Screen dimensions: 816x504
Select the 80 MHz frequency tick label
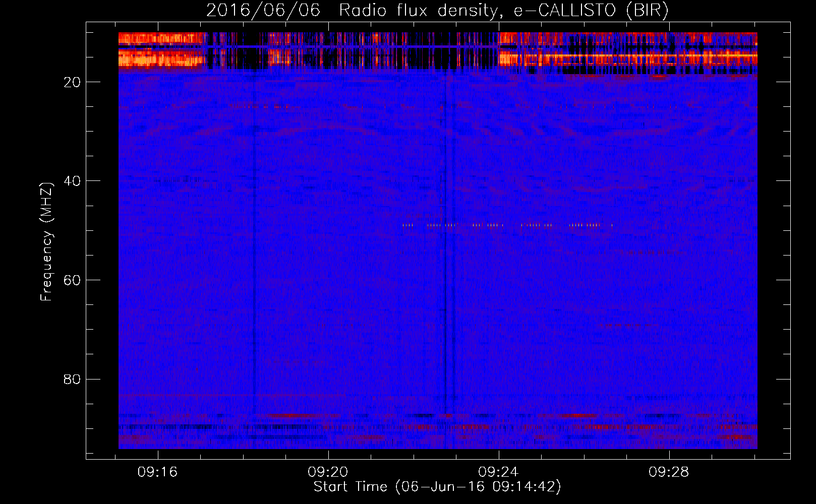pyautogui.click(x=72, y=379)
